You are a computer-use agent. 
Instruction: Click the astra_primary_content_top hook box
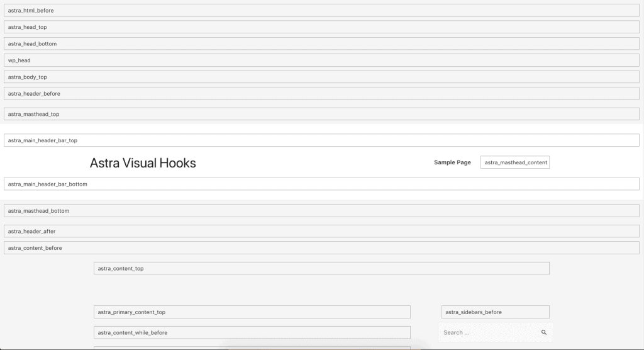tap(252, 312)
